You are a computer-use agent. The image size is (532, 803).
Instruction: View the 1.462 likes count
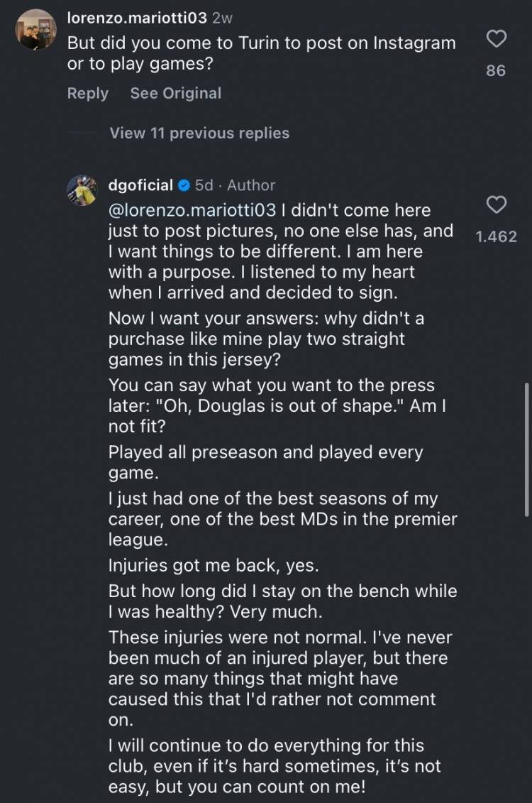[x=496, y=237]
